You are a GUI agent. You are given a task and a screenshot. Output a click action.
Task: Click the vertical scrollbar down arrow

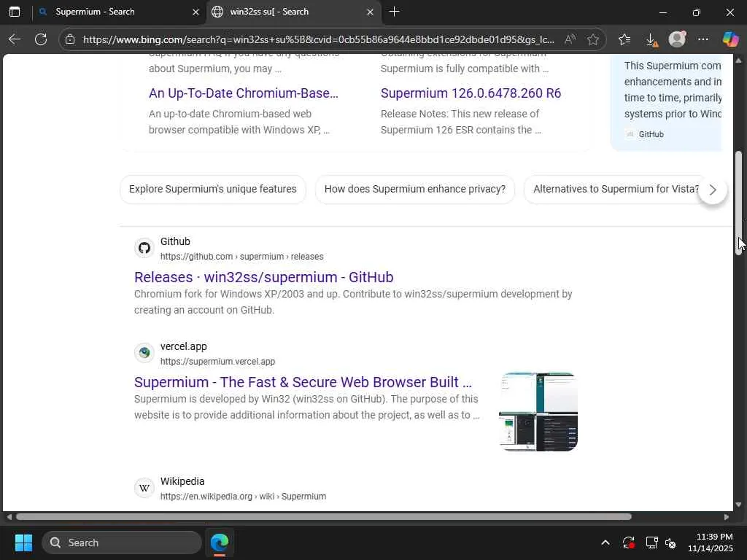(739, 505)
